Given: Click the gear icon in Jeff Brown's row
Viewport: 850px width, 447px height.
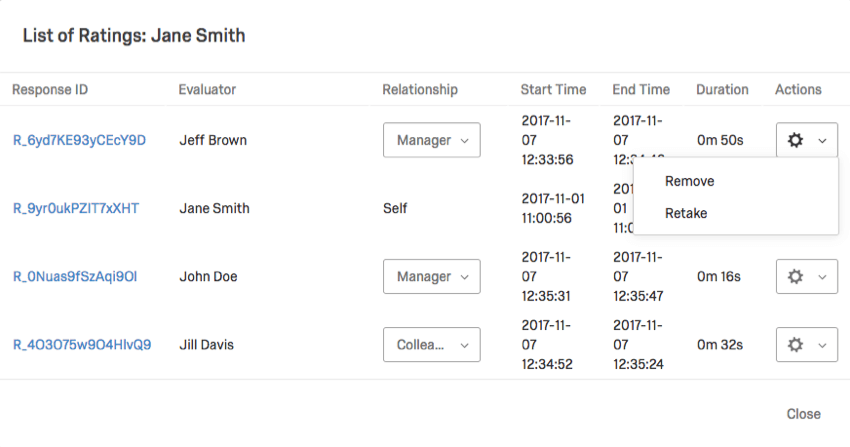Looking at the screenshot, I should click(x=796, y=141).
